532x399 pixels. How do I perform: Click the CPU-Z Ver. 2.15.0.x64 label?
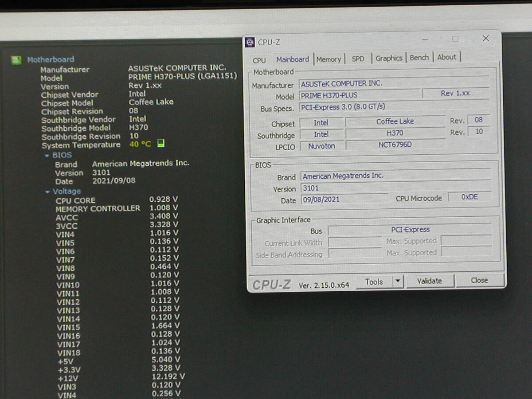[324, 286]
